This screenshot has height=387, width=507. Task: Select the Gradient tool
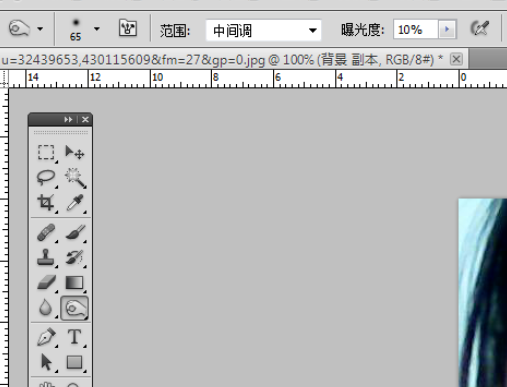(x=74, y=283)
